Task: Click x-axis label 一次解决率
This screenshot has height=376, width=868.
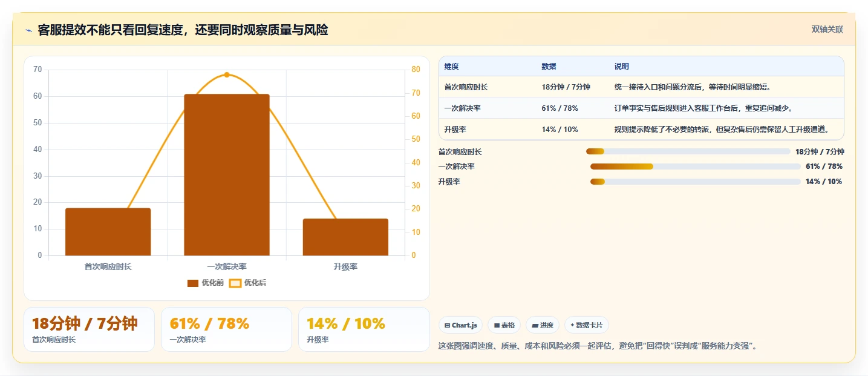Action: click(227, 266)
